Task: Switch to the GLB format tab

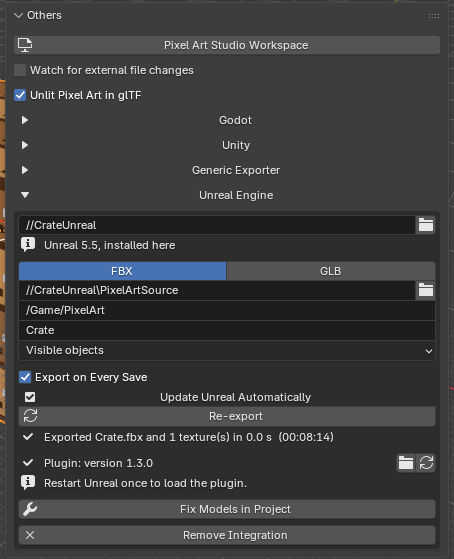Action: pos(331,271)
